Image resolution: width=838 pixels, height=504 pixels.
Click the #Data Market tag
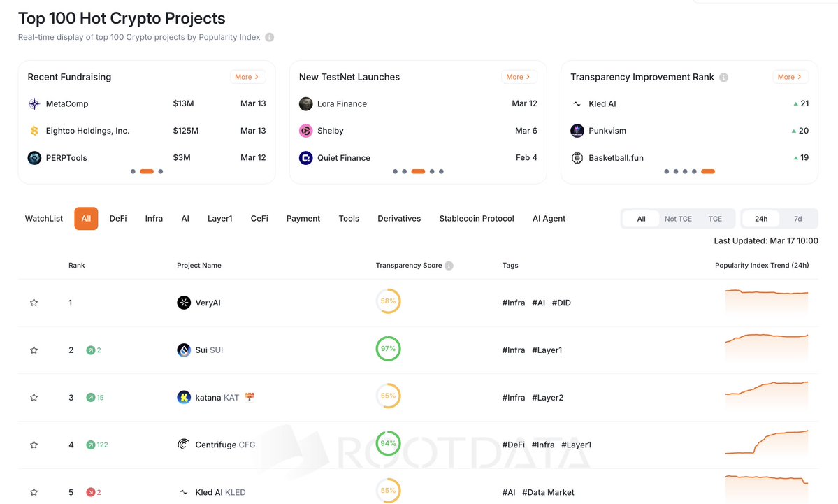click(548, 492)
